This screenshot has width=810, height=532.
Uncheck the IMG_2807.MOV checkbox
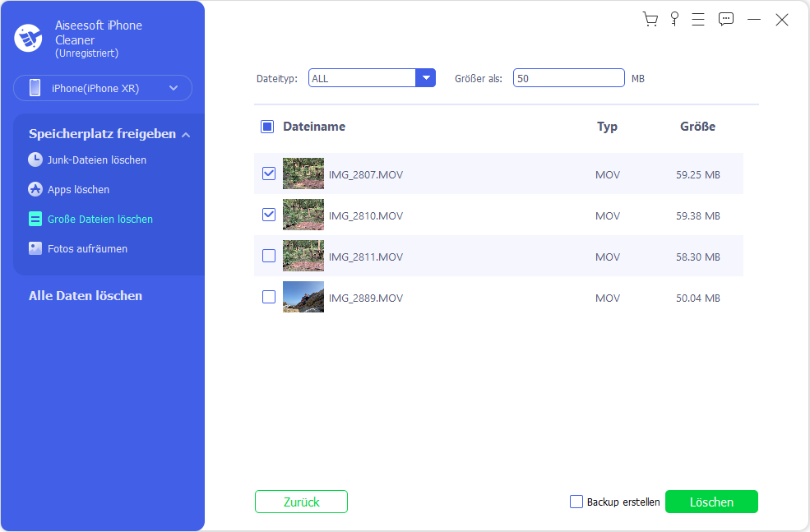point(269,174)
